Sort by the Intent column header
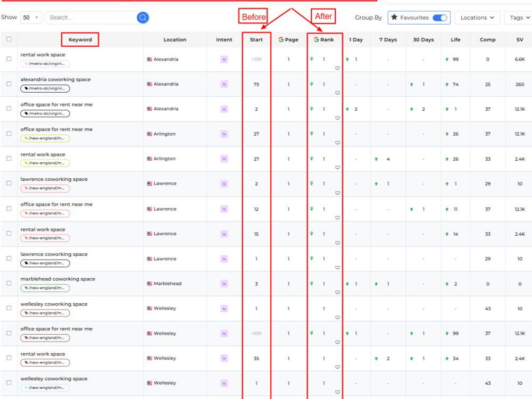The width and height of the screenshot is (532, 399). (224, 40)
